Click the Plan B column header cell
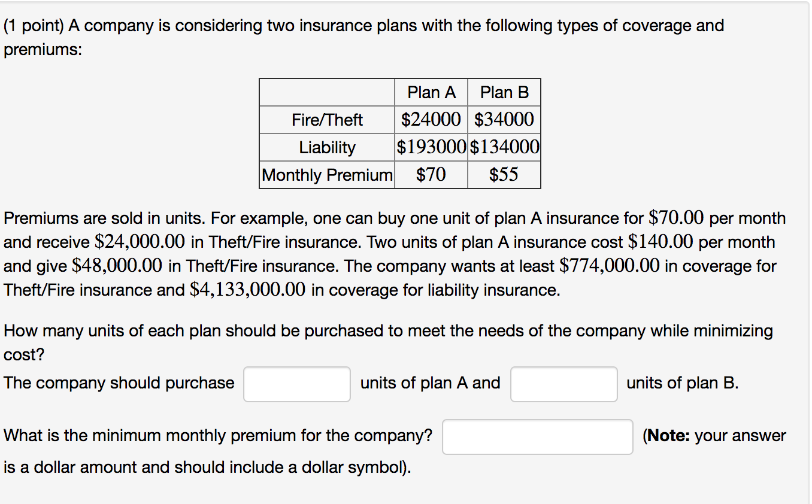Viewport: 812px width, 504px height. [504, 93]
